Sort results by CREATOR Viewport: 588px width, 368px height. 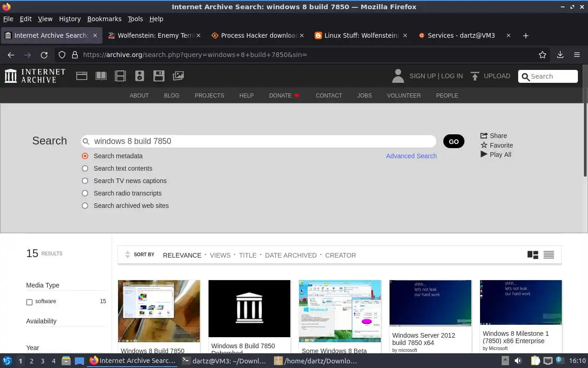pyautogui.click(x=340, y=255)
